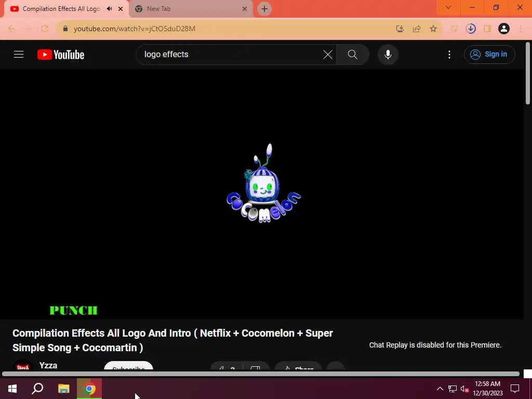Close the Compilation Effects tab
This screenshot has width=532, height=399.
(x=121, y=9)
